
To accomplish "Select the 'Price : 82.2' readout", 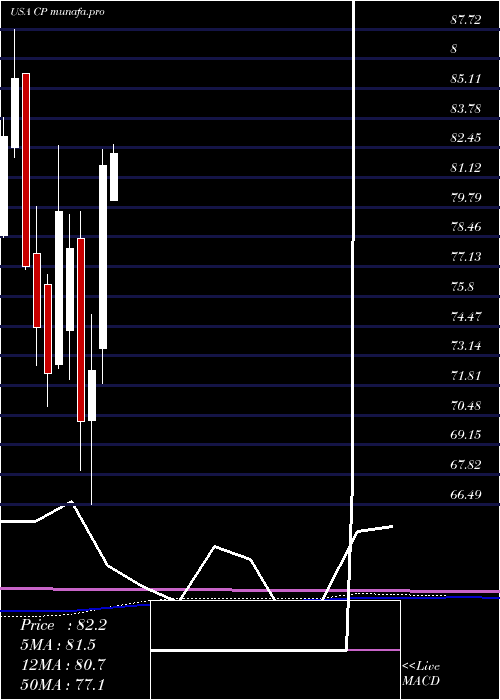I will pos(63,625).
